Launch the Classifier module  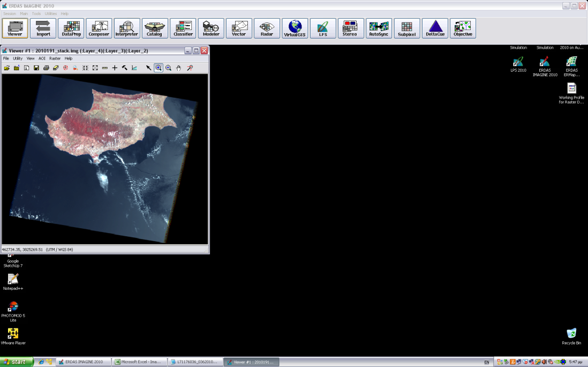pyautogui.click(x=183, y=28)
